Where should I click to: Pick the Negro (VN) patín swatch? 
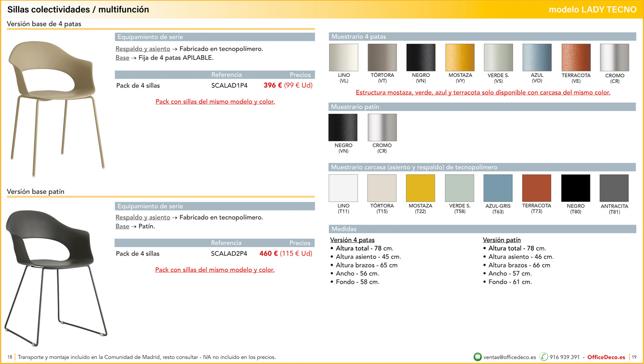[x=343, y=127]
